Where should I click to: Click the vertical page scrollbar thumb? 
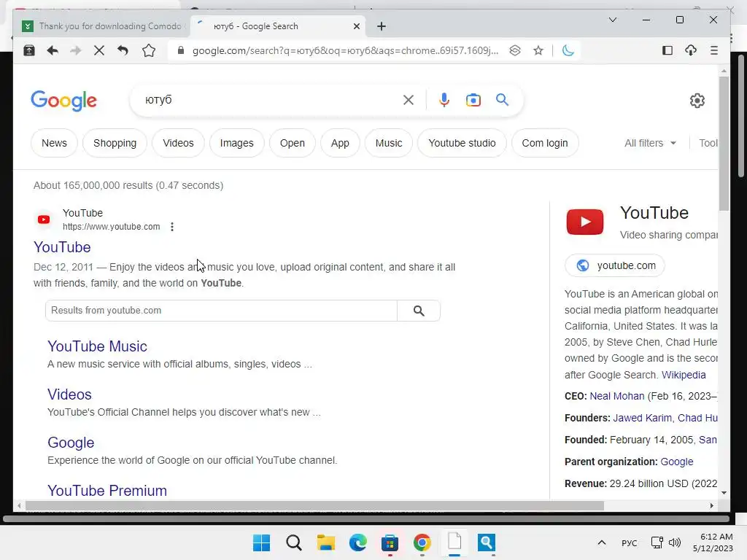click(724, 143)
